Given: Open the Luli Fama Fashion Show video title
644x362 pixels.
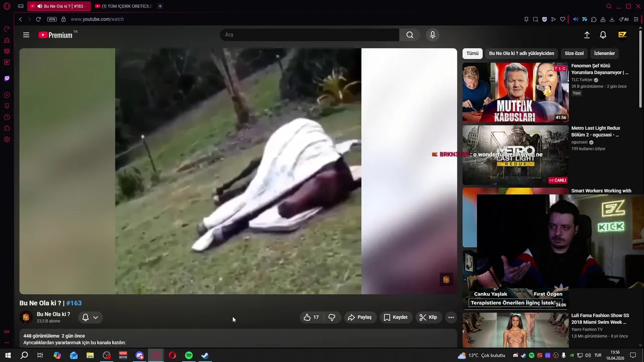Looking at the screenshot, I should click(x=600, y=319).
